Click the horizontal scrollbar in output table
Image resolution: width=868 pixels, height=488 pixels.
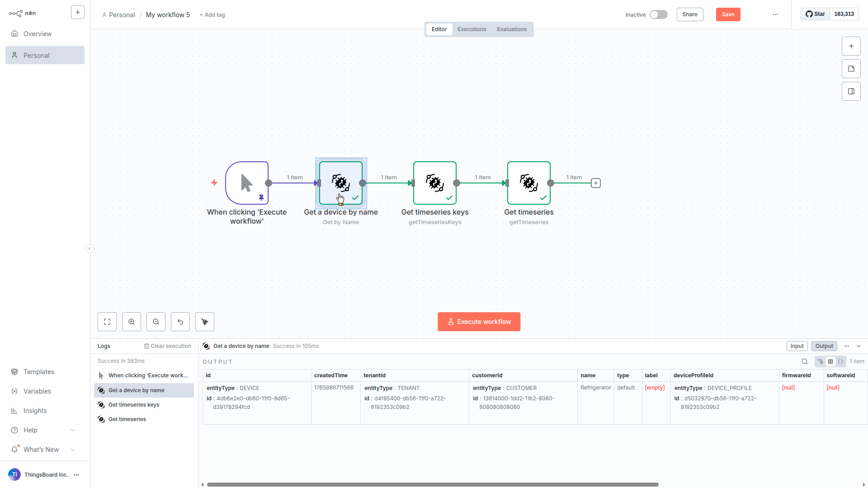432,484
